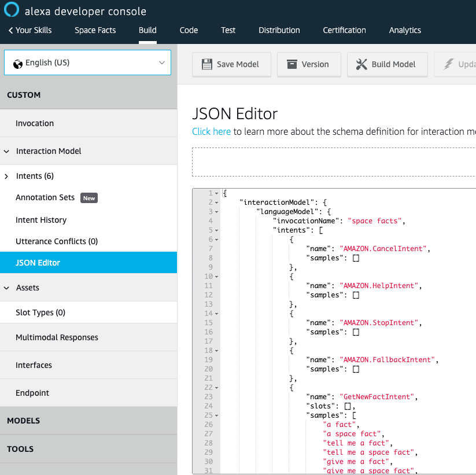Click the Alexa logo icon
Screen dimensions: 476x475
(10, 10)
